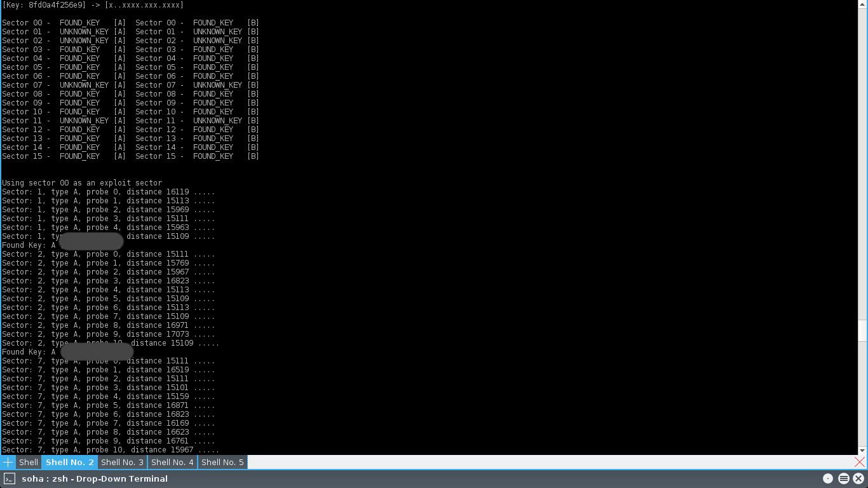
Task: Click the 'Sector 15 - FOUND_KEY [A]' entry
Action: click(x=64, y=156)
